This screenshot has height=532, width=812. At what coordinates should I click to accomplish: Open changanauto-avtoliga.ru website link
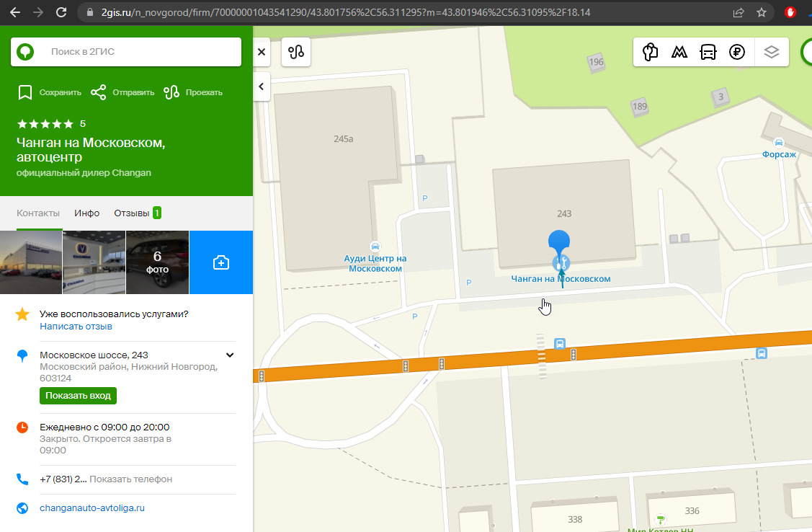92,508
